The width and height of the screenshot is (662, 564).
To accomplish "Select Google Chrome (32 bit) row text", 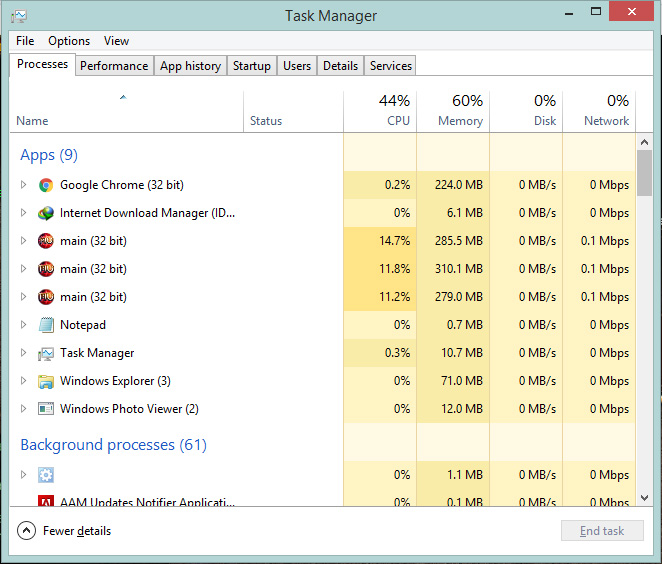I will click(122, 185).
